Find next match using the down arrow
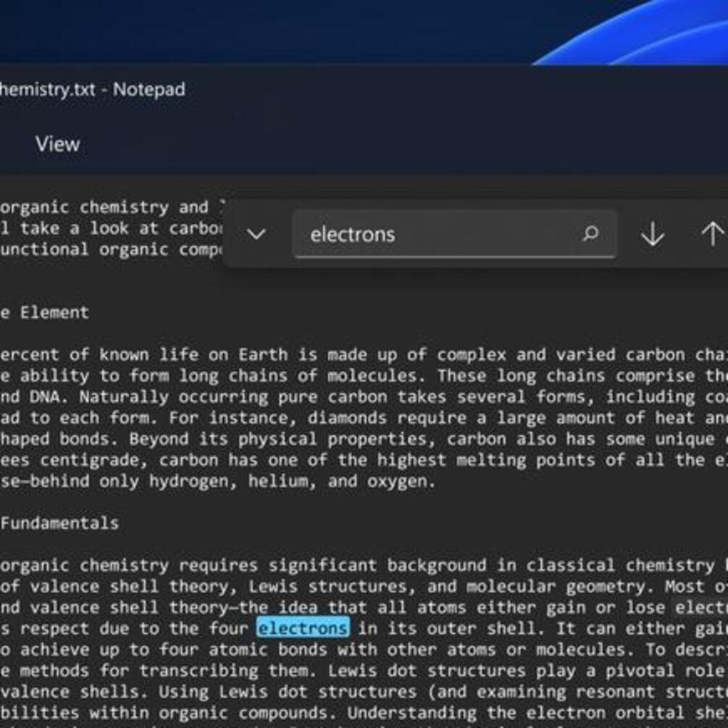 652,234
